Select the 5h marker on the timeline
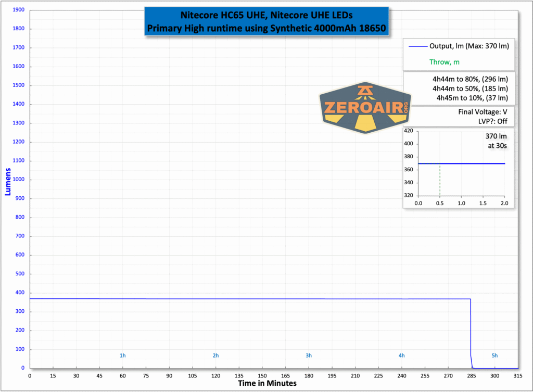The width and height of the screenshot is (533, 392). pyautogui.click(x=494, y=356)
